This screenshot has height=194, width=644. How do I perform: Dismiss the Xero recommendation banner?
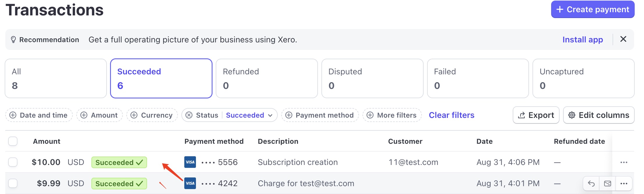click(623, 39)
